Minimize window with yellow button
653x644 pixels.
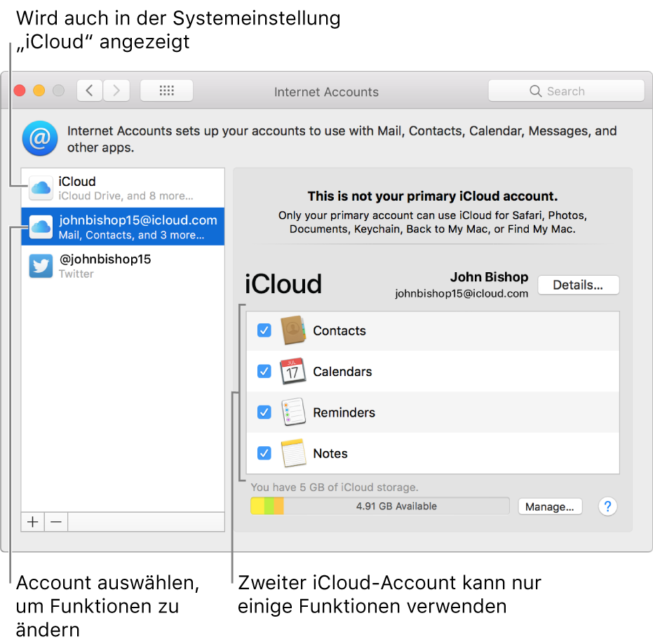[39, 90]
